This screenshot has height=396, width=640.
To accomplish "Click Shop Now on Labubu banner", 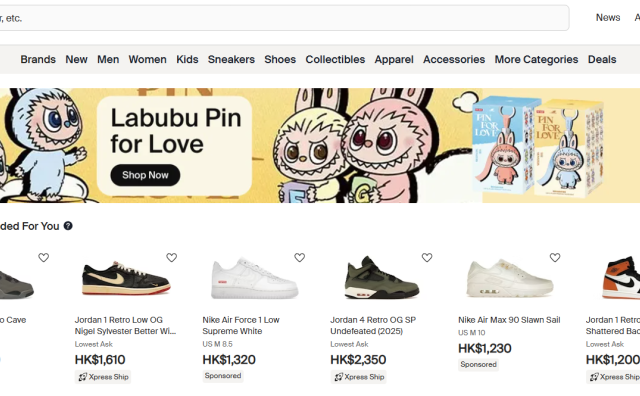I will point(145,175).
